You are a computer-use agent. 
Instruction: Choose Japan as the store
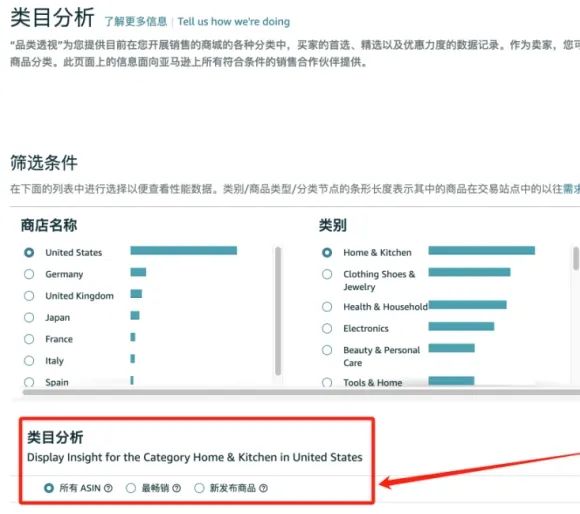pos(29,317)
